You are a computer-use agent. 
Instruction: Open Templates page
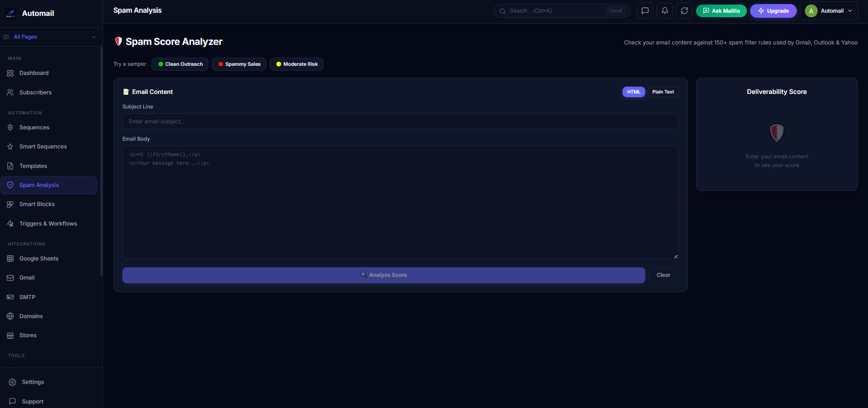pyautogui.click(x=49, y=166)
